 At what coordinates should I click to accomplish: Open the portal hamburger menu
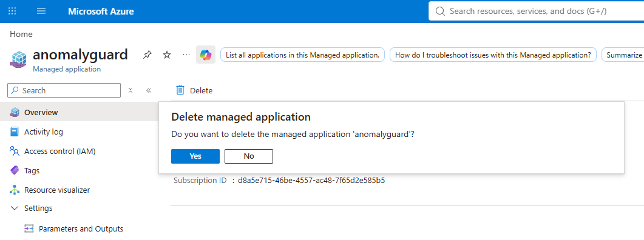click(x=41, y=11)
